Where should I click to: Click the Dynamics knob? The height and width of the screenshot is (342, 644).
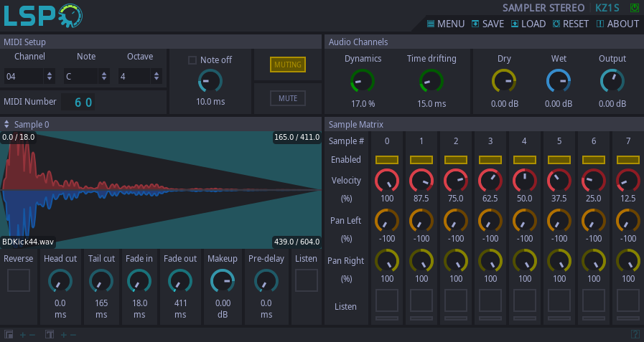point(363,81)
